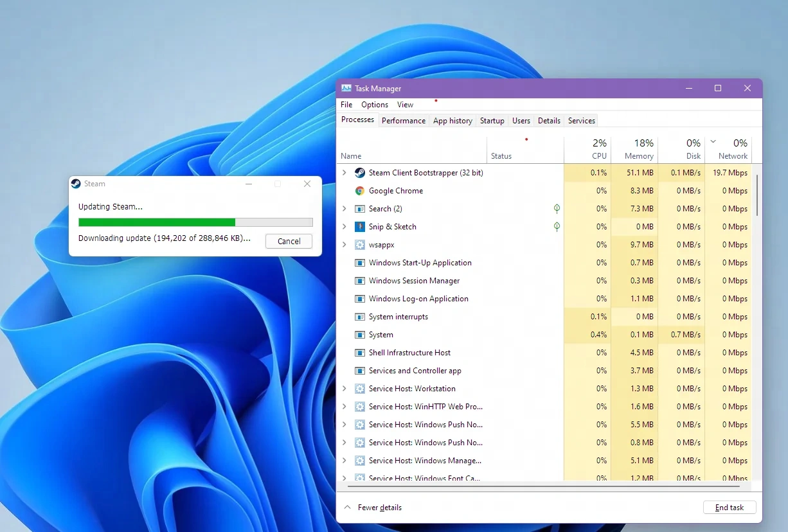The width and height of the screenshot is (788, 532).
Task: Click the Task Manager title bar icon
Action: point(346,89)
